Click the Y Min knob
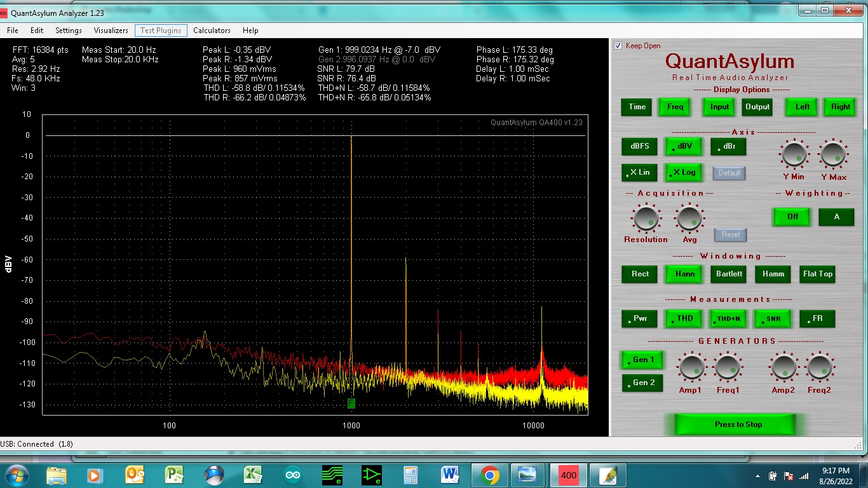This screenshot has width=868, height=488. tap(794, 154)
